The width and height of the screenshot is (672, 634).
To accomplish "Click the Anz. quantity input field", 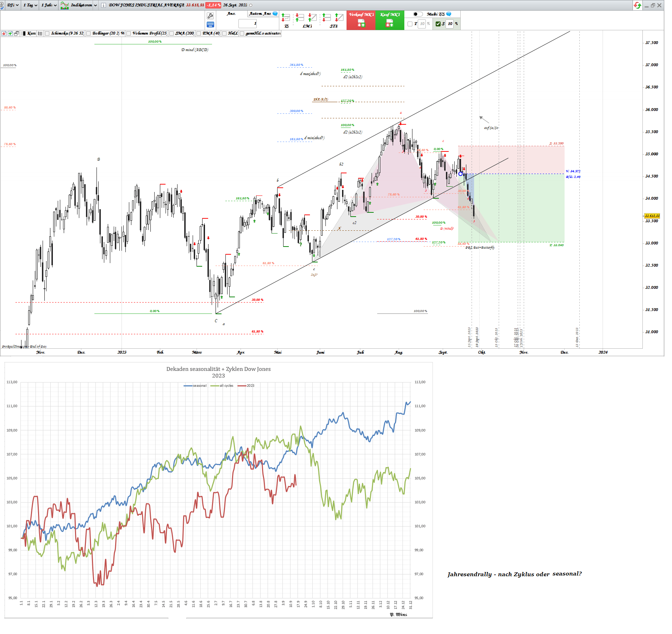I will (248, 24).
